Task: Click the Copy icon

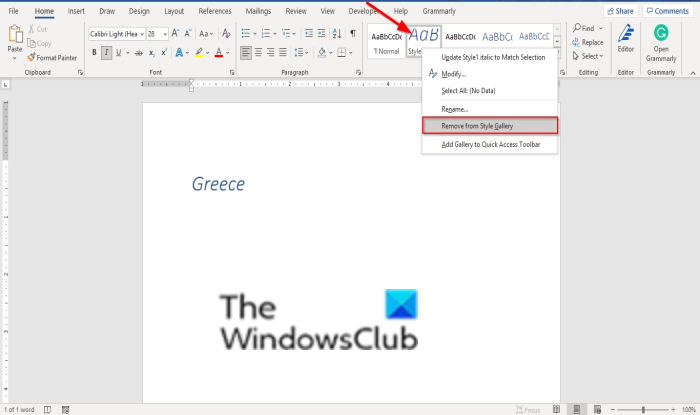Action: pos(31,43)
